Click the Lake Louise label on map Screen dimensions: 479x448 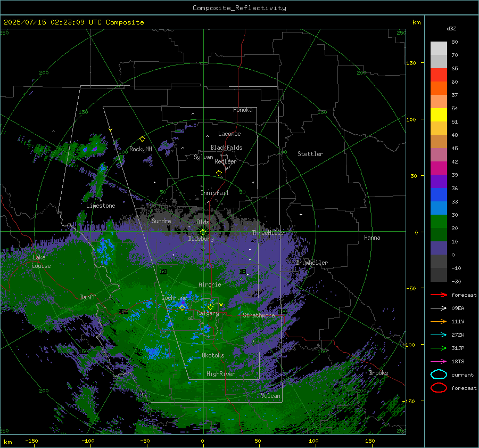pyautogui.click(x=41, y=262)
